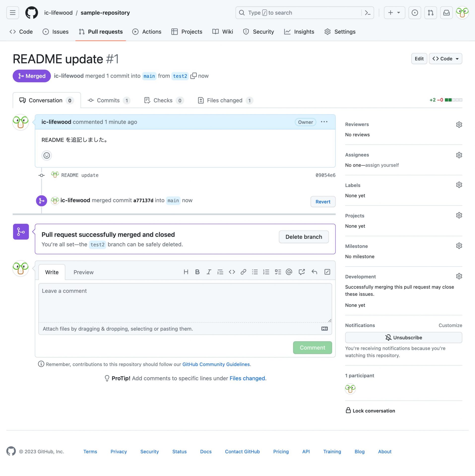Click the Leave a comment text area
Viewport: 475px width, 476px height.
click(185, 302)
